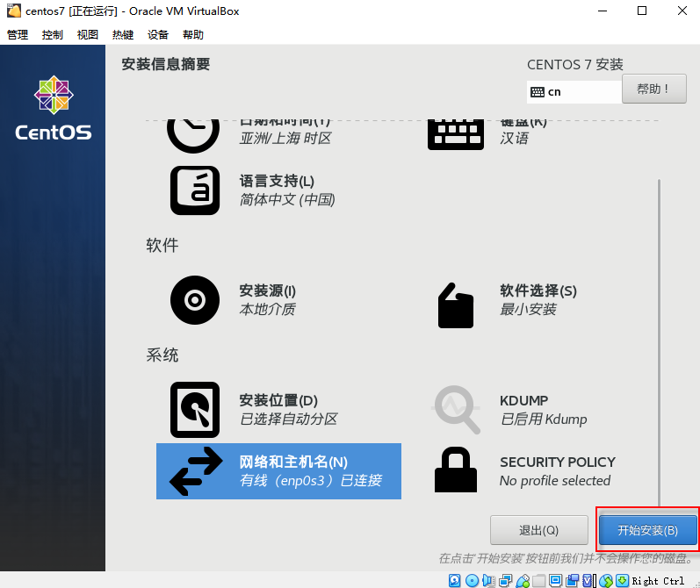This screenshot has height=588, width=700.
Task: Click the 已选择自动分区 partition text
Action: pos(288,419)
